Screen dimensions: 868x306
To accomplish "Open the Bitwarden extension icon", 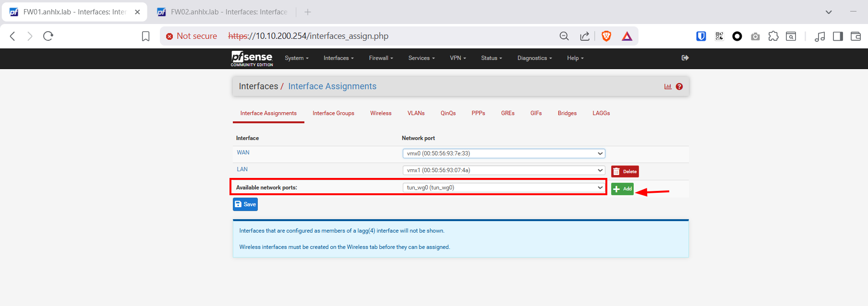I will 701,36.
